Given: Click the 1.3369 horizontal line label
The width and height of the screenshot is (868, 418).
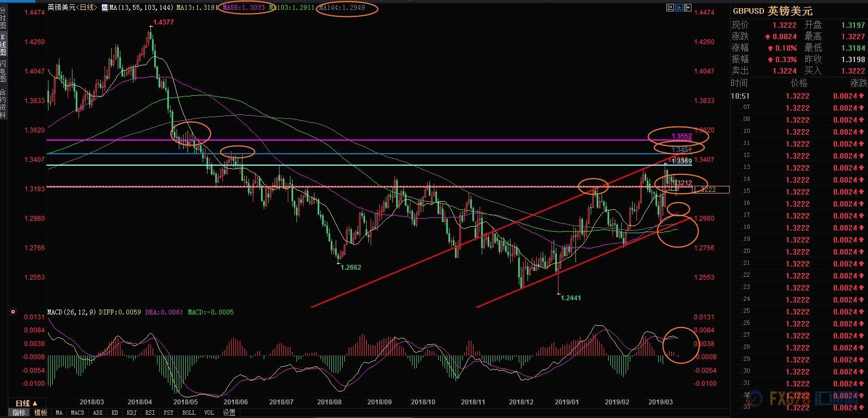Looking at the screenshot, I should tap(682, 161).
